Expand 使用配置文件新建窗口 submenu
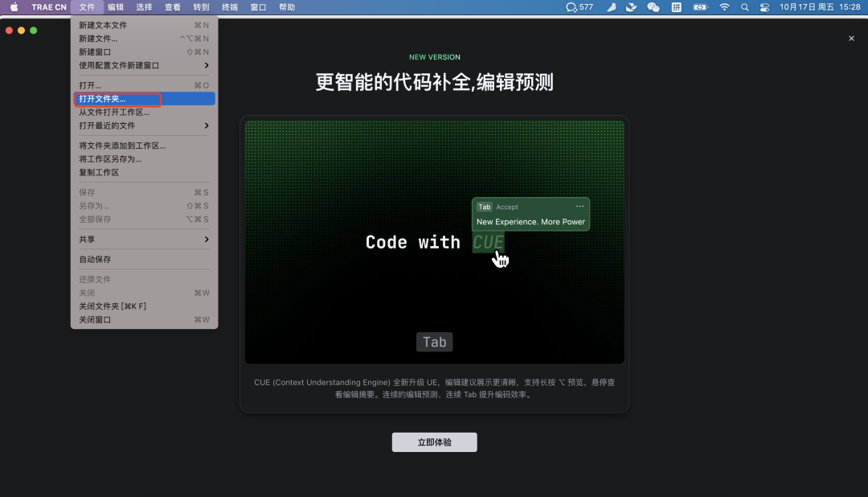The image size is (868, 497). pos(144,65)
